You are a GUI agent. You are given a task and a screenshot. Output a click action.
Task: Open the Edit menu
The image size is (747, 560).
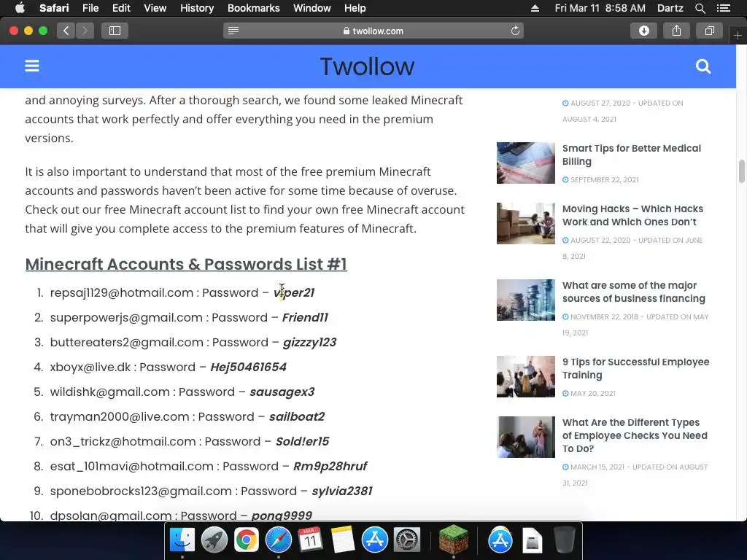point(121,8)
